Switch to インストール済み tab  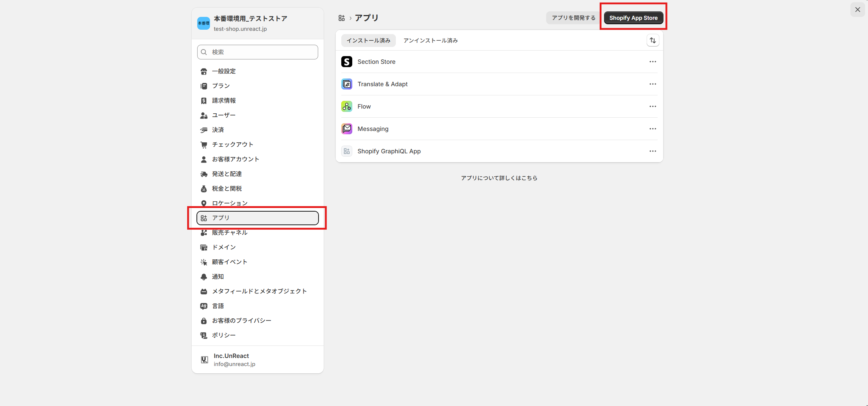[x=368, y=40]
